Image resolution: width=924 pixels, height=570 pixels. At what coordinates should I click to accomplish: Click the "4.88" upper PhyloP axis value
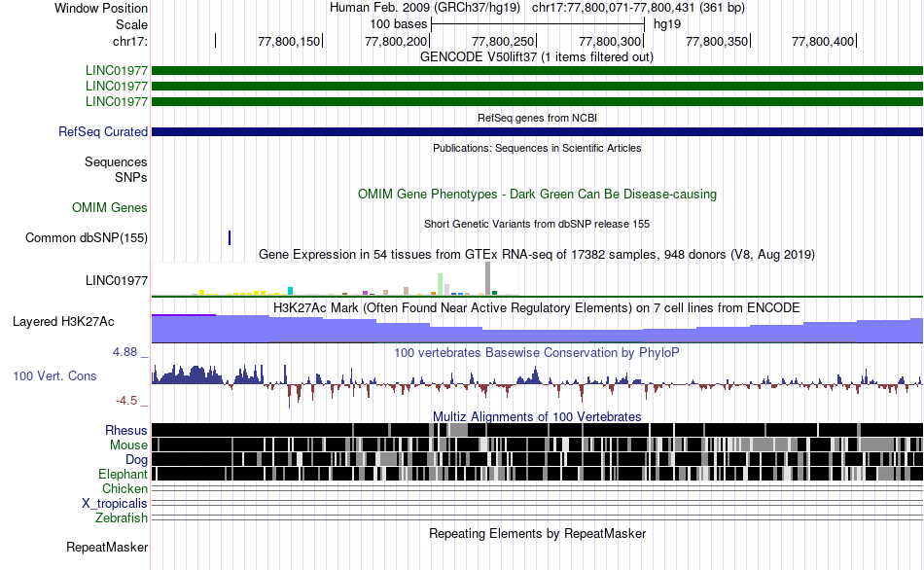(x=124, y=352)
